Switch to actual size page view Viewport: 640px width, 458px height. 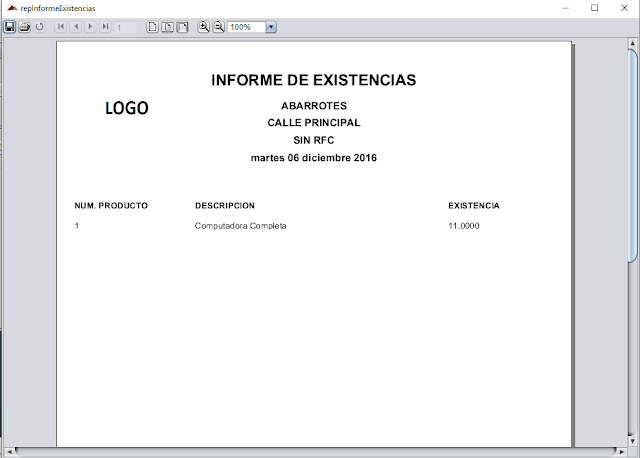click(153, 27)
